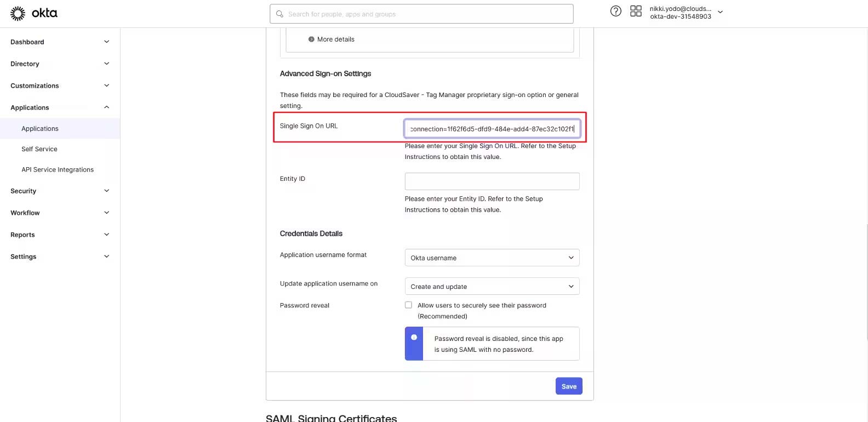Click the info icon in password notice
This screenshot has width=868, height=422.
click(414, 338)
